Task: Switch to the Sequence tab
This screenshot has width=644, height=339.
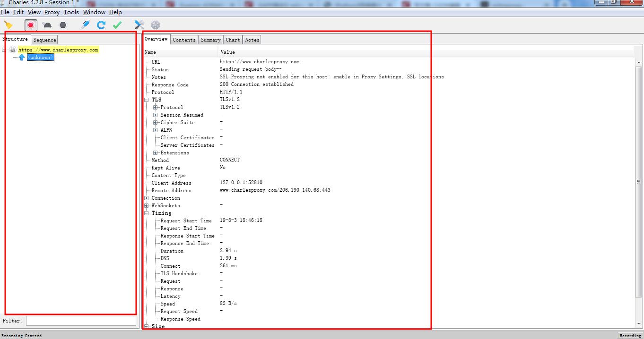Action: tap(45, 40)
